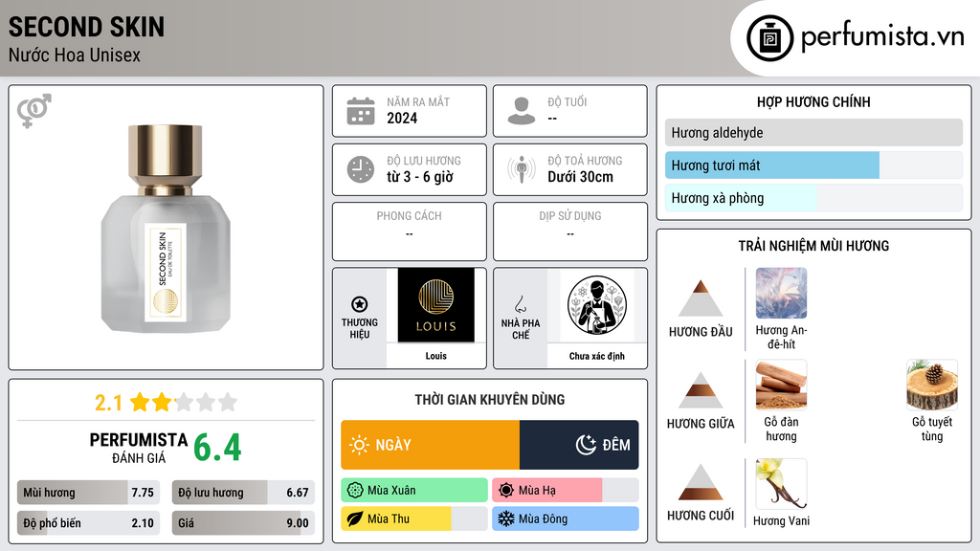Click the Hương giữa pyramid icon

coord(701,390)
